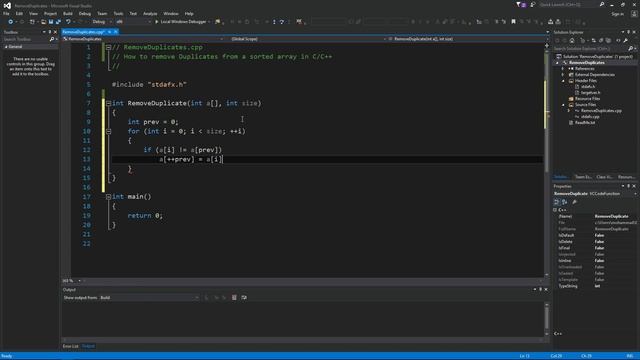
Task: Click the account avatar icon beside Sign in
Action: (634, 14)
